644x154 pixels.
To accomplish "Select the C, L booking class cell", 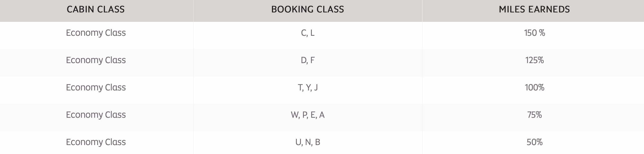I will coord(308,33).
